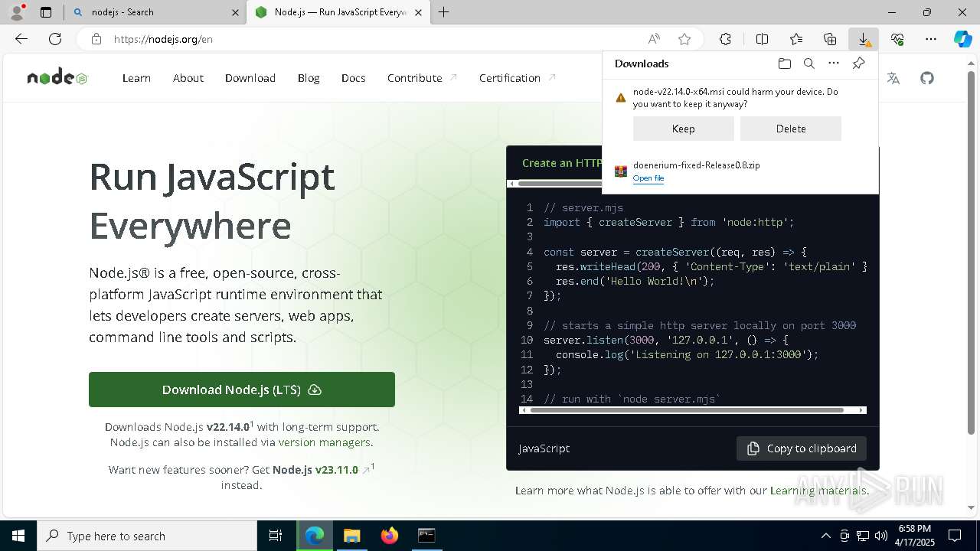Open more options in Downloads panel
This screenshot has width=980, height=551.
pyautogui.click(x=834, y=64)
